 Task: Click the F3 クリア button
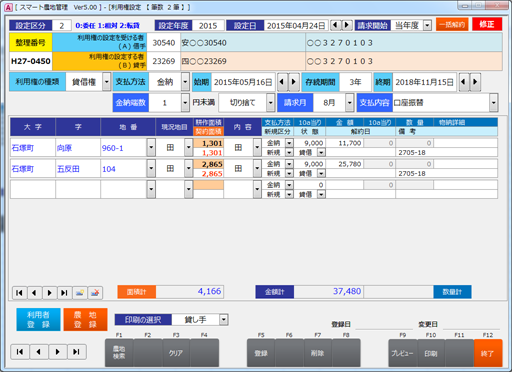point(176,353)
